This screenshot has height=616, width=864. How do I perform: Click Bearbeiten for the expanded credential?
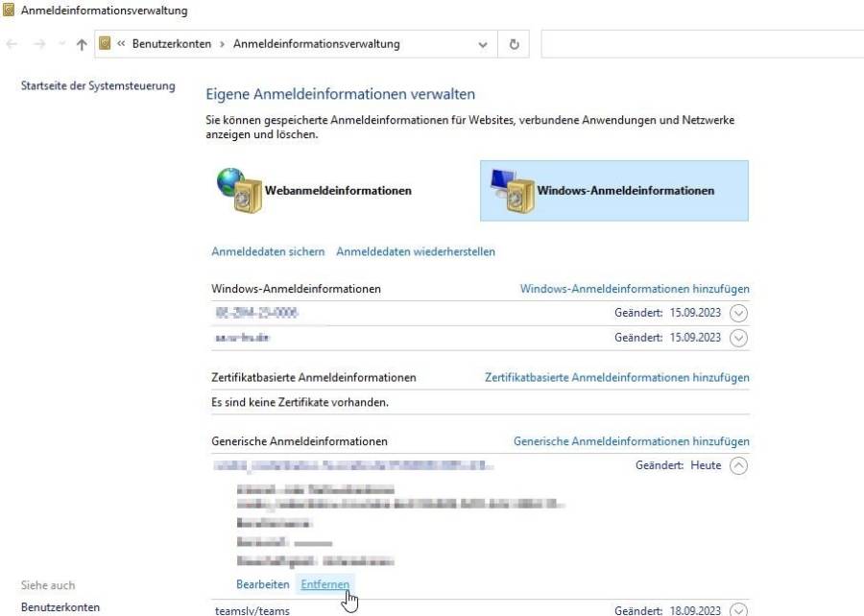(263, 584)
